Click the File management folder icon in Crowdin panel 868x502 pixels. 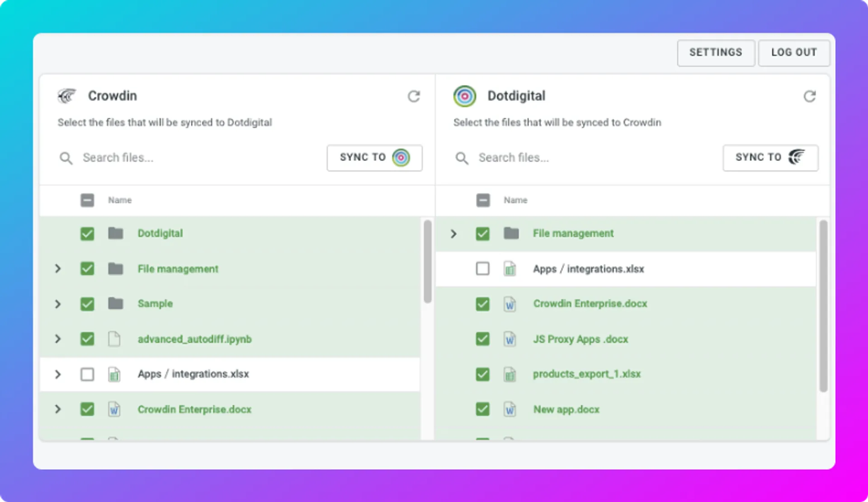pos(116,269)
